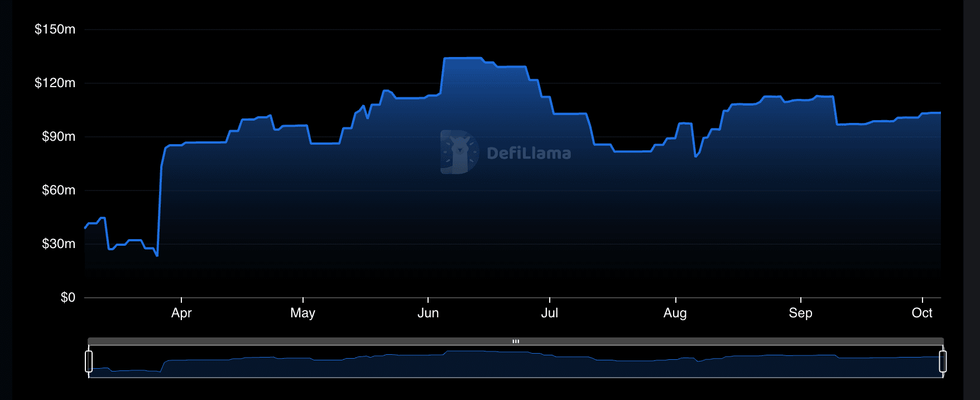Click the Sep x-axis label
This screenshot has height=400, width=980.
point(801,313)
